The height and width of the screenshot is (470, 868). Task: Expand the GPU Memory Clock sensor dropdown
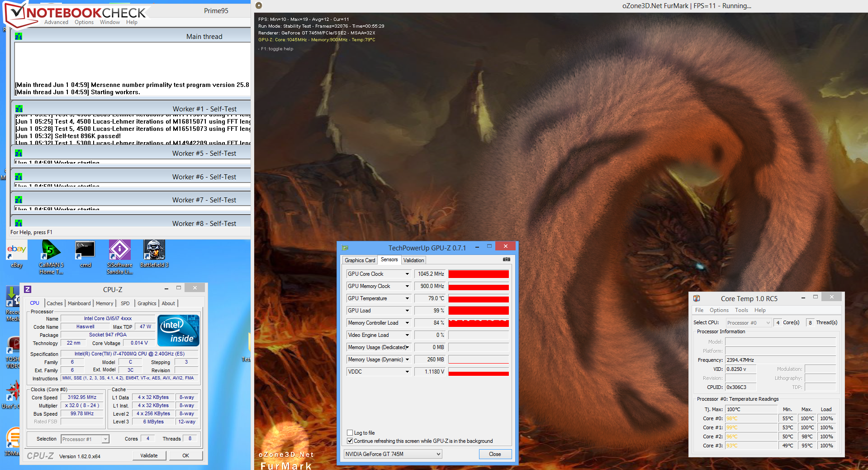click(407, 286)
